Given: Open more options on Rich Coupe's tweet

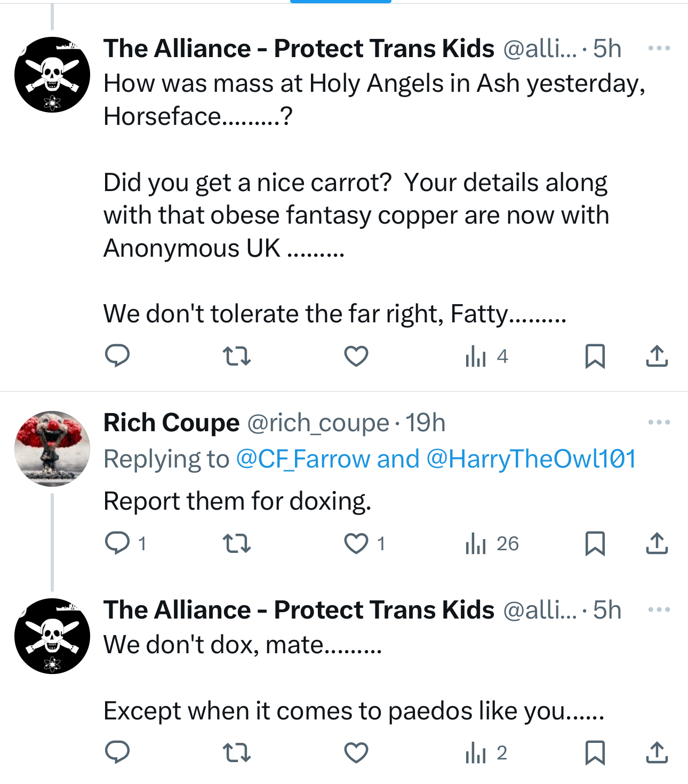Looking at the screenshot, I should click(659, 423).
